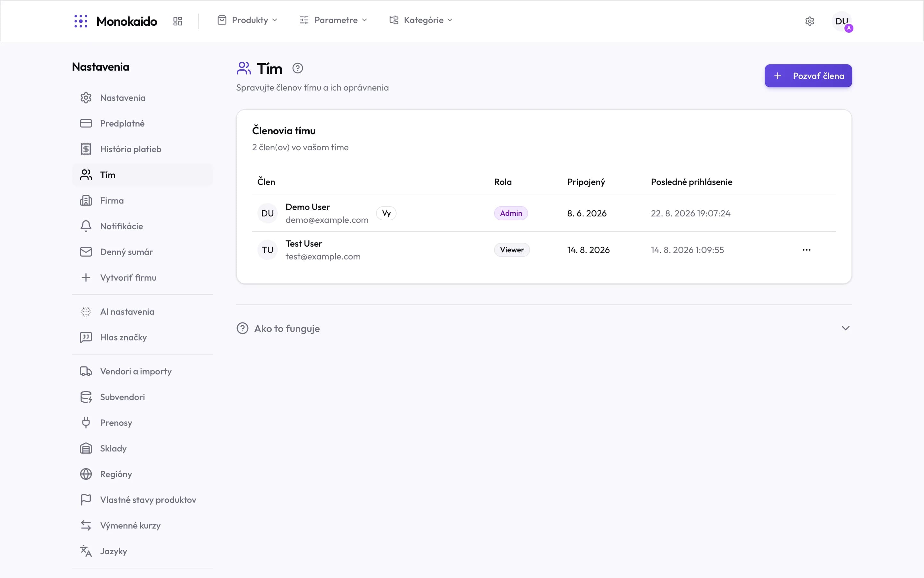Click the Výmenné kurzy arrows icon
The image size is (924, 578).
pos(86,525)
